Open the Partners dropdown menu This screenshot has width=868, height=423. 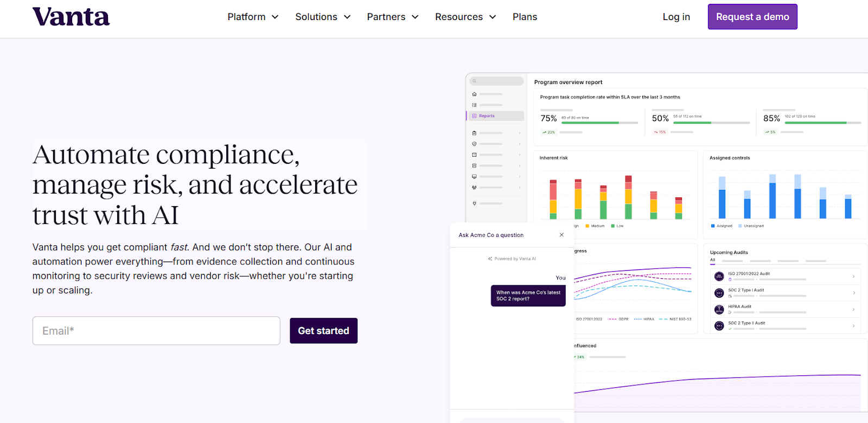pos(393,17)
